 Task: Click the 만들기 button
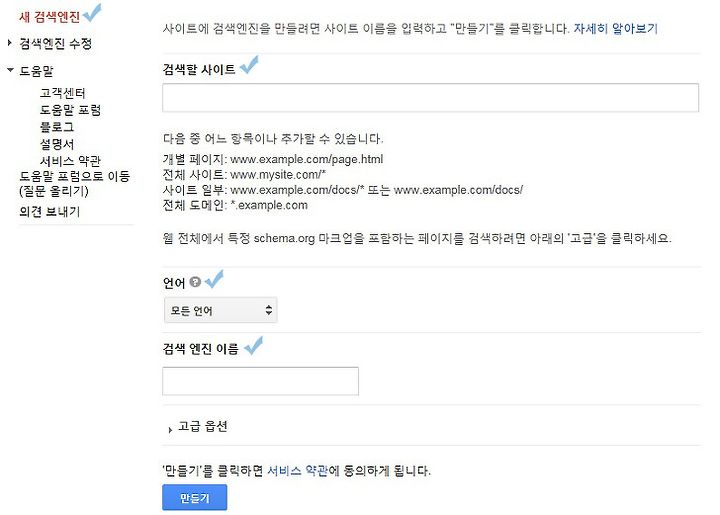(195, 497)
